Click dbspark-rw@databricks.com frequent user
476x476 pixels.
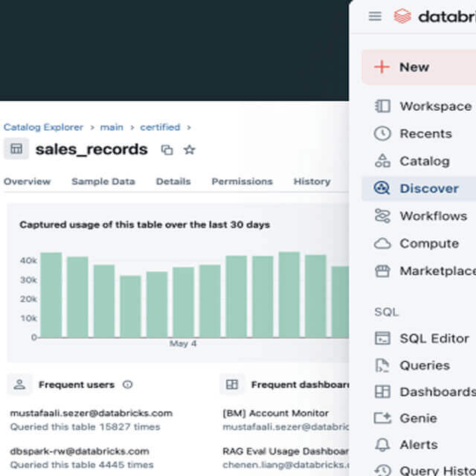tap(80, 451)
